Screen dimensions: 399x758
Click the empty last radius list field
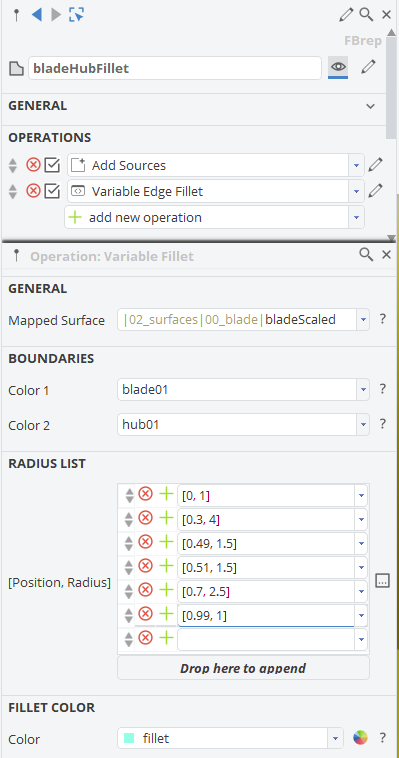point(266,640)
